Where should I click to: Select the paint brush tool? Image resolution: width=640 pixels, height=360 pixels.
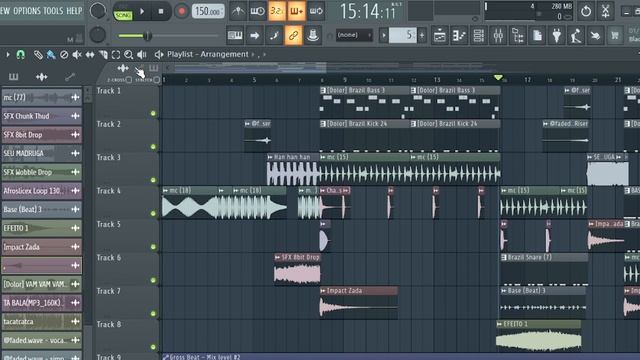point(51,54)
